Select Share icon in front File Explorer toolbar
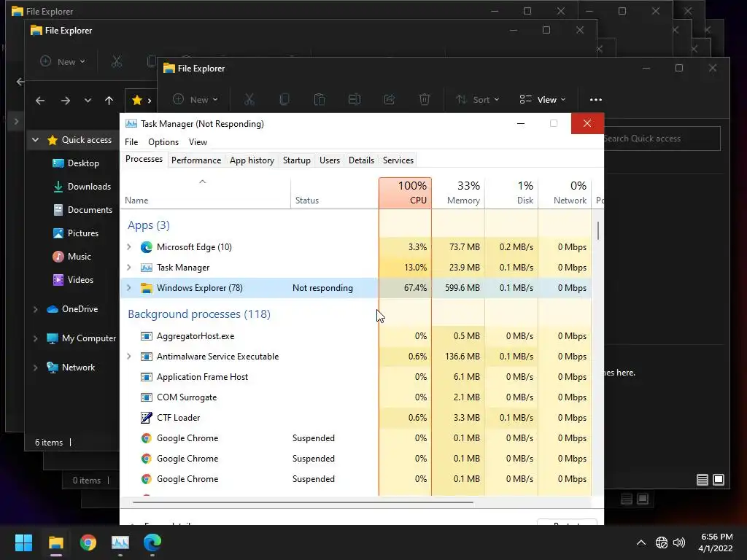The image size is (747, 560). pos(390,99)
